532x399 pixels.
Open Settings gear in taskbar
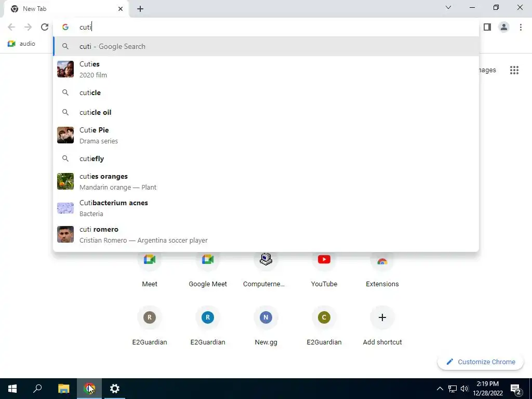[x=115, y=389]
